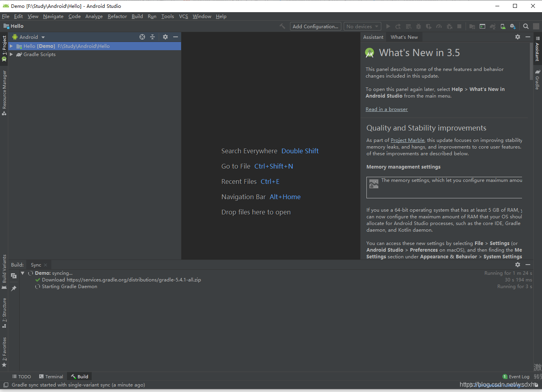Select the Sync tab in Build panel
Screen dimensions: 542x392
[x=36, y=265]
